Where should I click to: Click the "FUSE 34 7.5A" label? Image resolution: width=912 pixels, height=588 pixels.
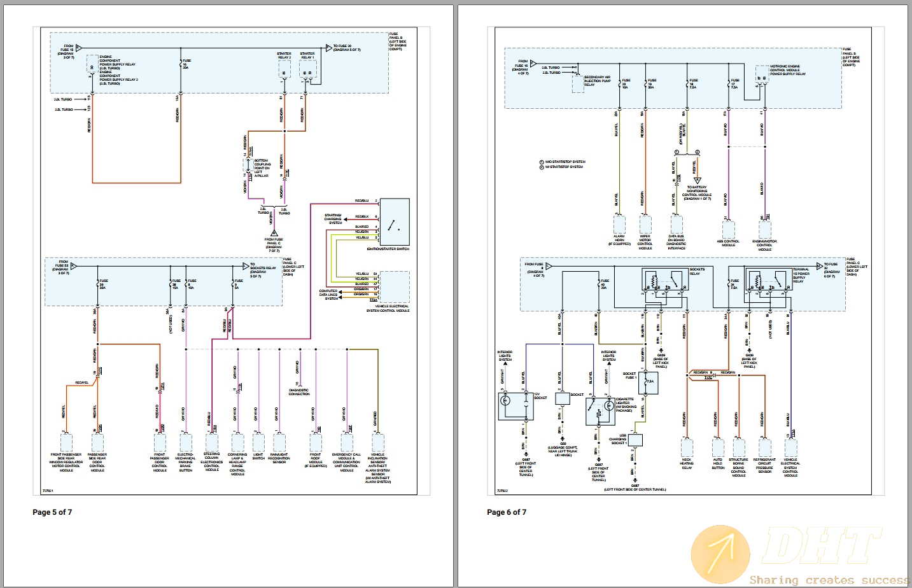coord(734,284)
